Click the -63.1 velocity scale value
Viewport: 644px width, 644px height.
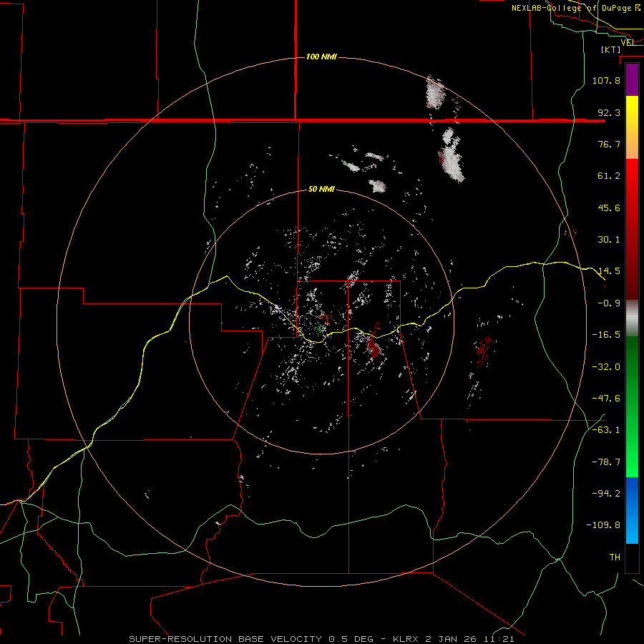pyautogui.click(x=606, y=430)
